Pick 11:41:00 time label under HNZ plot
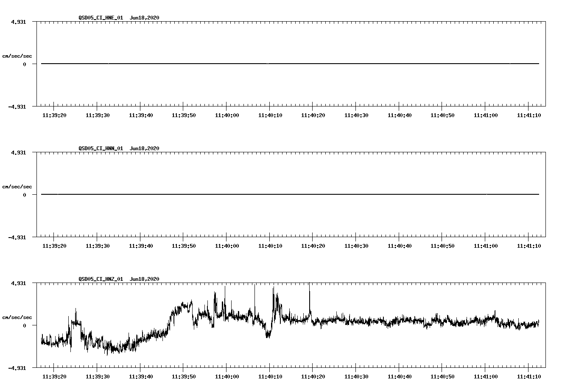 pos(486,377)
